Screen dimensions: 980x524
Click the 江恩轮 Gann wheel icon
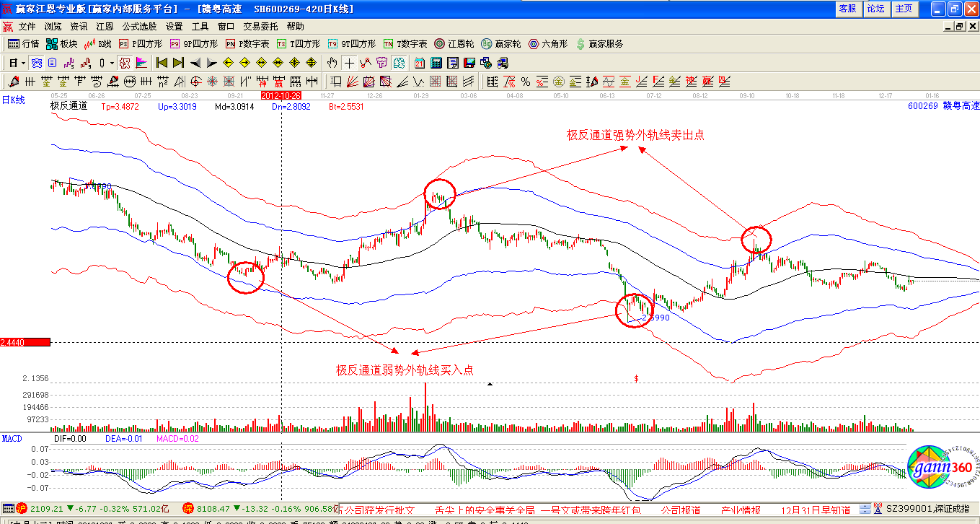[x=454, y=44]
